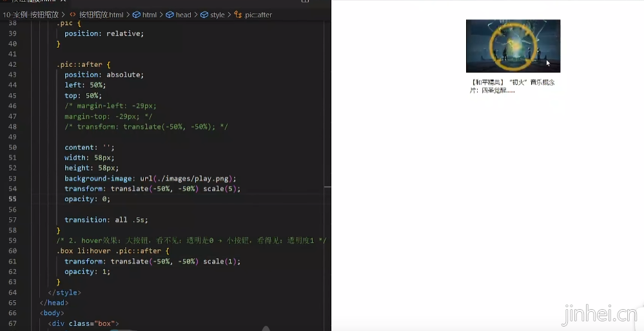Click 'position: relative;' on line 39
644x331 pixels.
104,33
